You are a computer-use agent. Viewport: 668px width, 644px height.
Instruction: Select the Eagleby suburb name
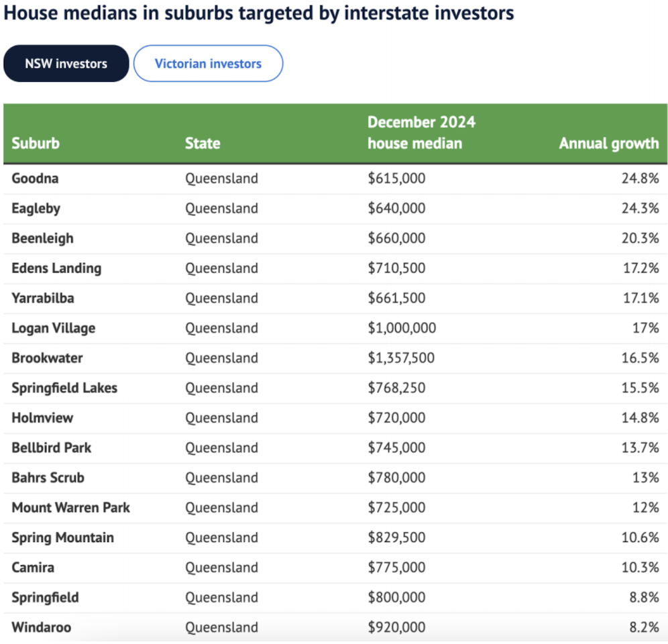coord(36,209)
